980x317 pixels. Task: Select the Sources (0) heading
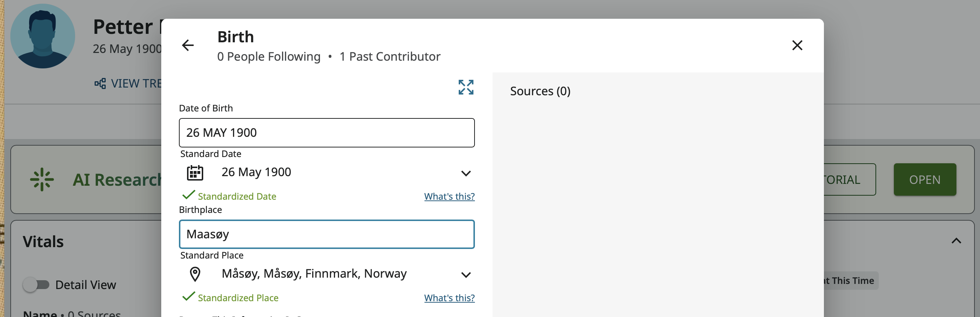click(540, 91)
